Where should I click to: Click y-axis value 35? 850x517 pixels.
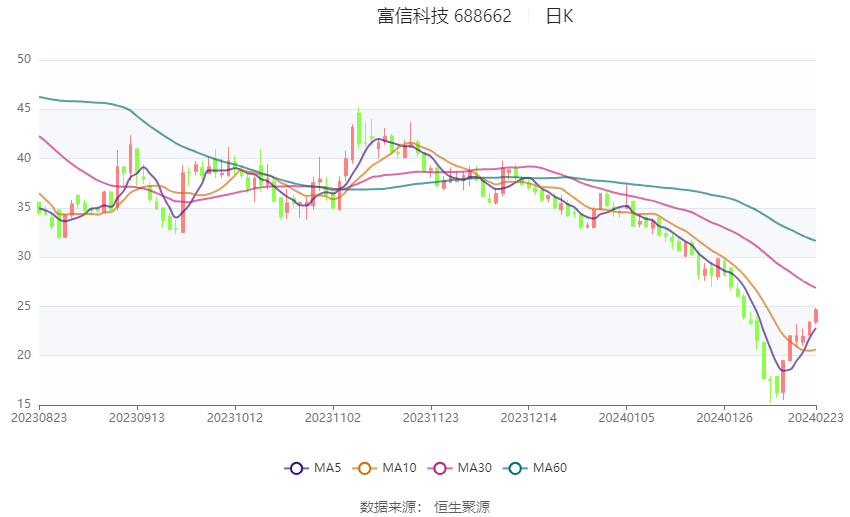tap(24, 207)
